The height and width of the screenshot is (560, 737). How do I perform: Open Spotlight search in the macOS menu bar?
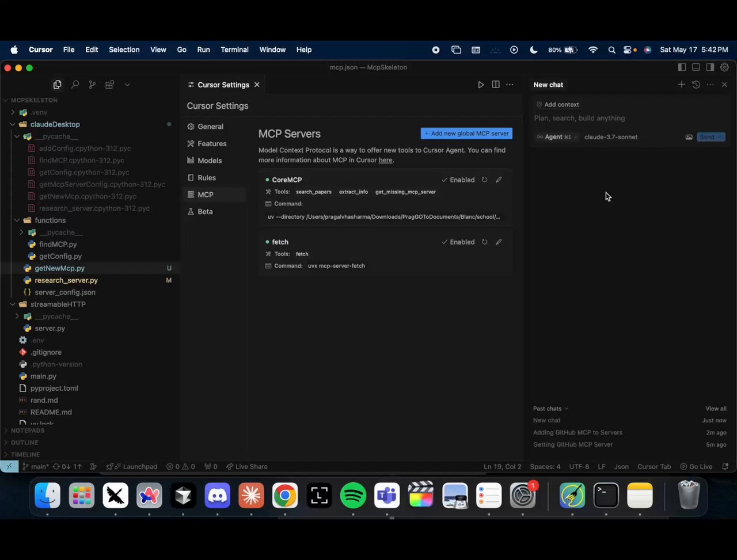[611, 50]
